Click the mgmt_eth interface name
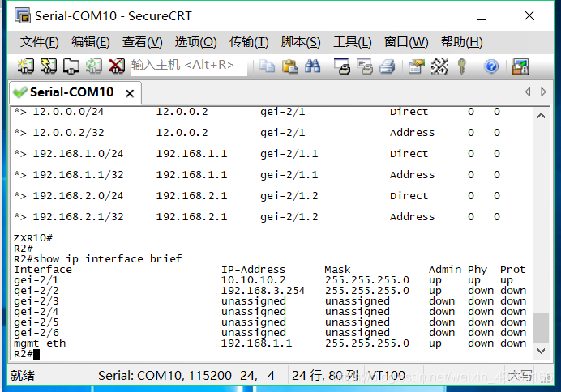 click(40, 343)
